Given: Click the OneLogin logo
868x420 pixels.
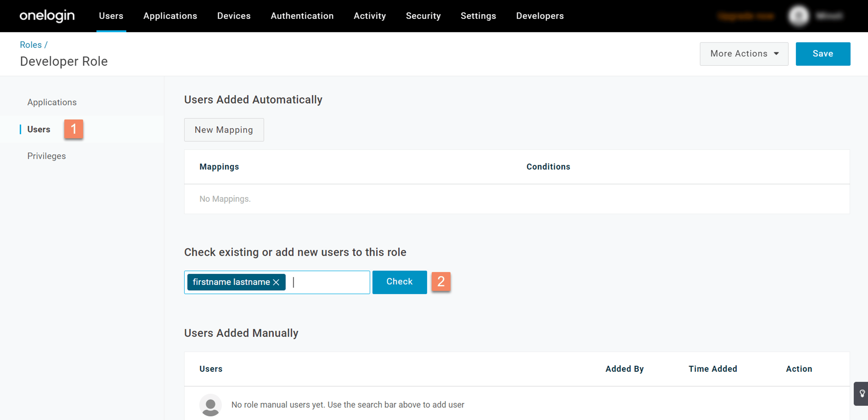Looking at the screenshot, I should point(47,16).
